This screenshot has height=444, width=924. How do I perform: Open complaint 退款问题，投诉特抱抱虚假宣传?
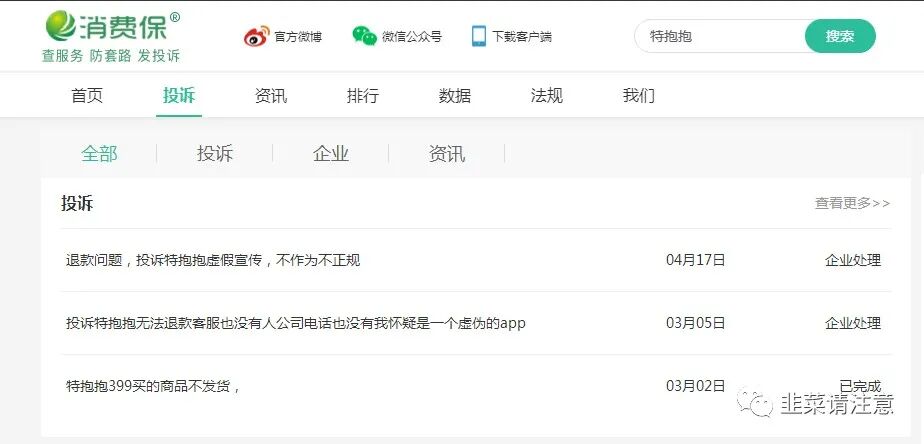pyautogui.click(x=213, y=260)
